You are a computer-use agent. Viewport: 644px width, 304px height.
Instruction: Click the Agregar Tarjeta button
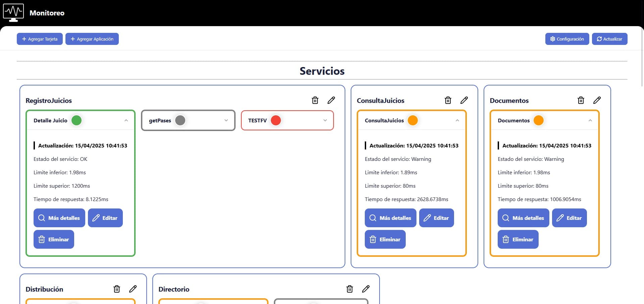(x=39, y=39)
